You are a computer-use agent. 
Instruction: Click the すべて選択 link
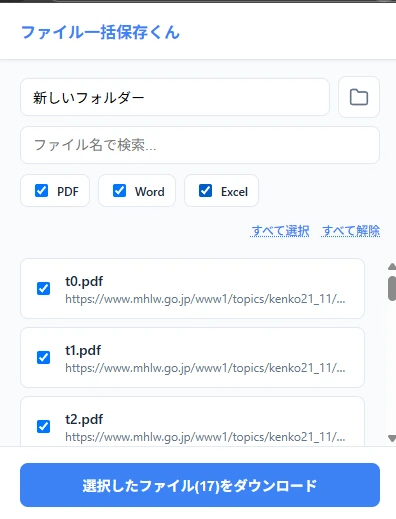(280, 231)
